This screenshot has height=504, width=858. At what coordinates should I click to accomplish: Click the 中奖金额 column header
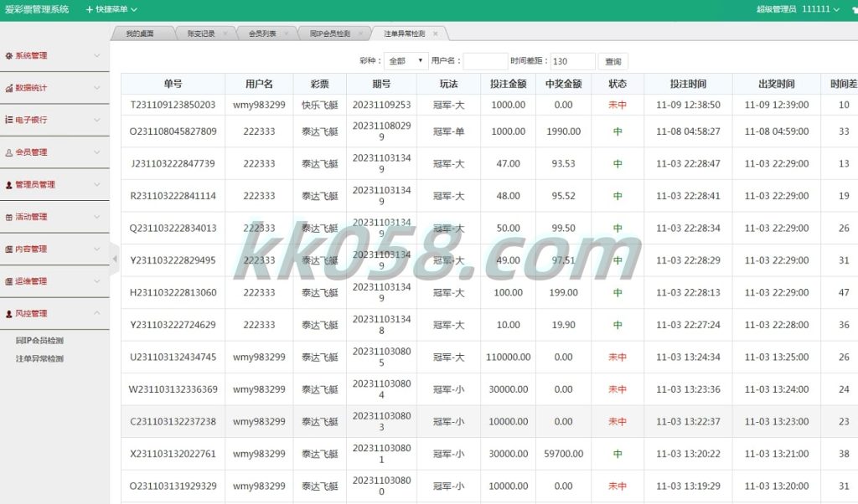coord(563,84)
